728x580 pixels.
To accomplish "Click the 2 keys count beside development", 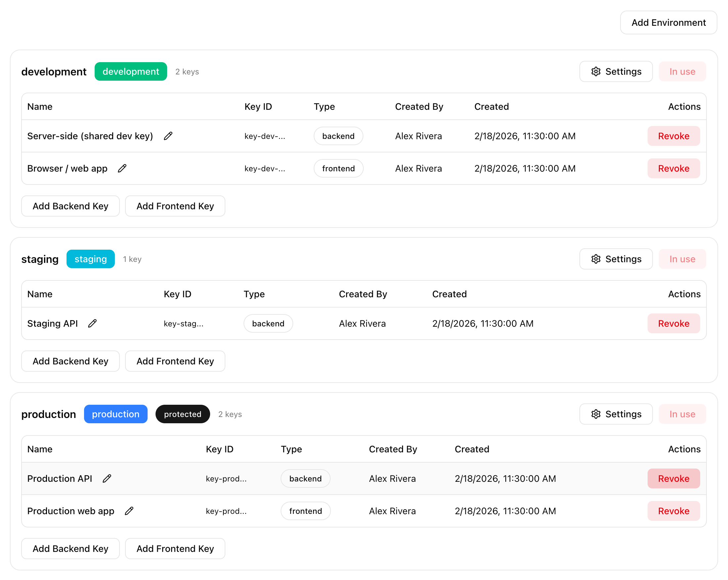I will point(187,71).
